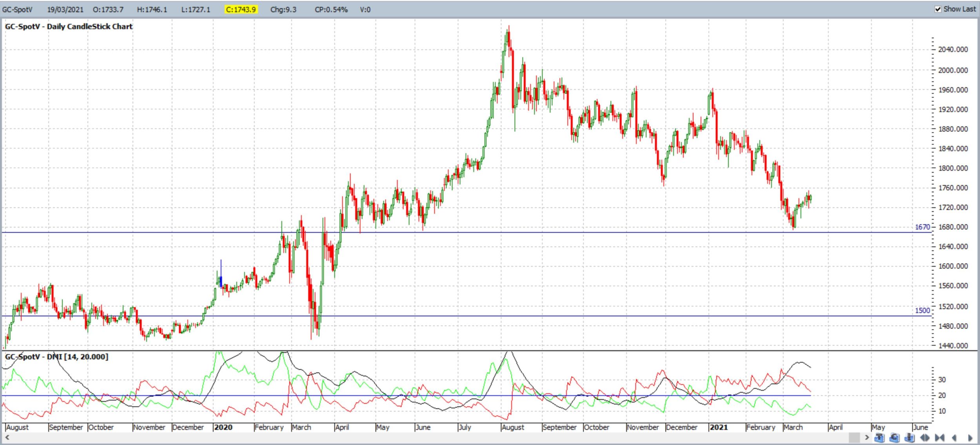980x445 pixels.
Task: Click the change value Chg:9.3
Action: (283, 9)
